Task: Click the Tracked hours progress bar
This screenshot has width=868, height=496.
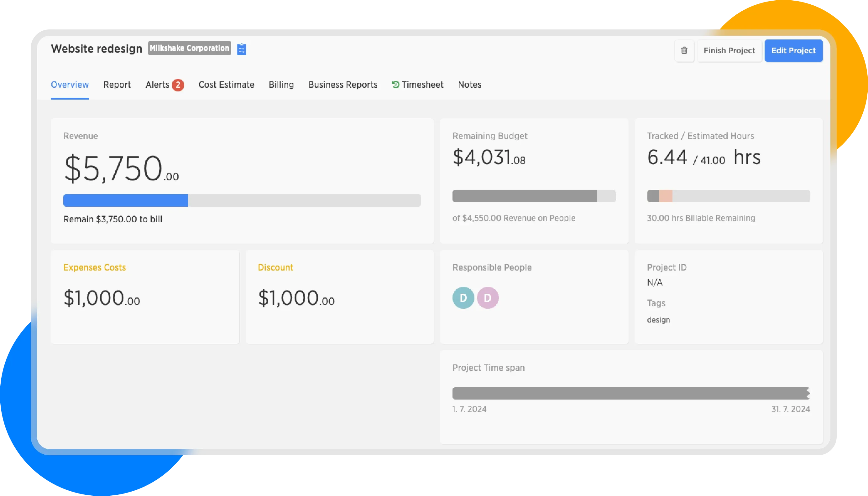Action: (x=728, y=196)
